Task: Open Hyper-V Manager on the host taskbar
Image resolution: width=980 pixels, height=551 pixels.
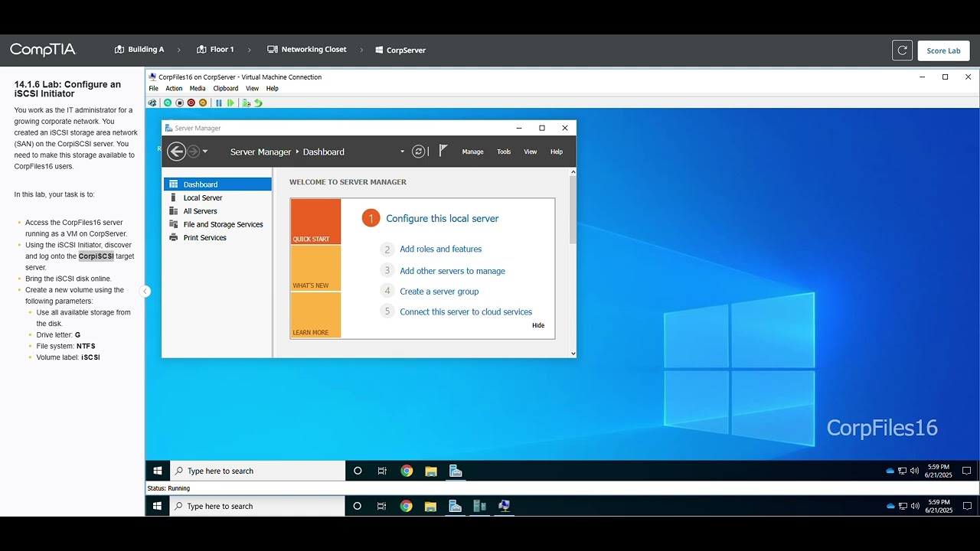Action: coord(479,506)
